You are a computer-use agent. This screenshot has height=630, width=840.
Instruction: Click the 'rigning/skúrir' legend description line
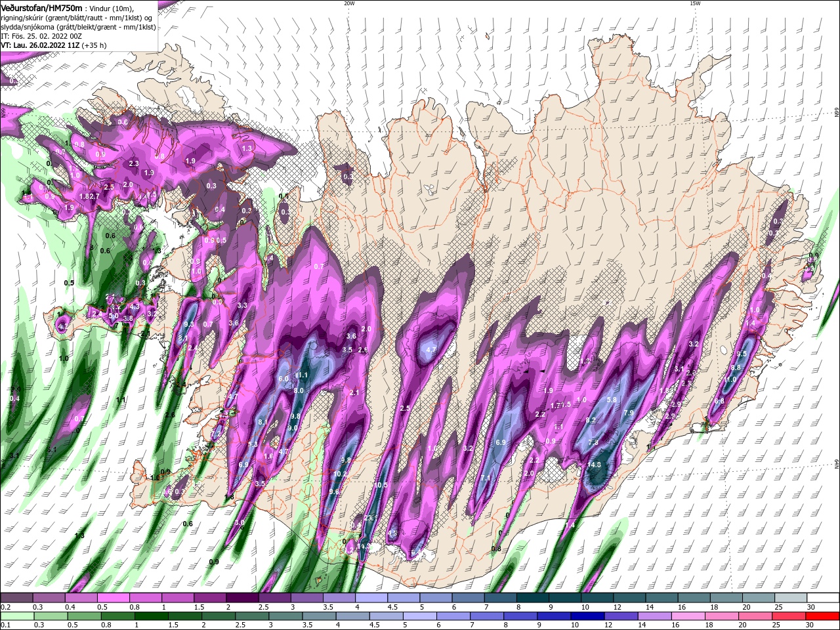tap(75, 17)
